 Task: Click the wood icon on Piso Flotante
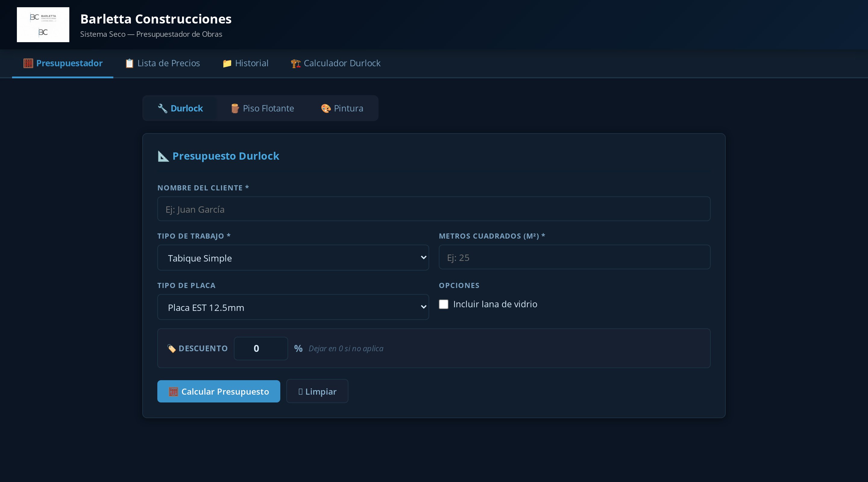pos(235,108)
